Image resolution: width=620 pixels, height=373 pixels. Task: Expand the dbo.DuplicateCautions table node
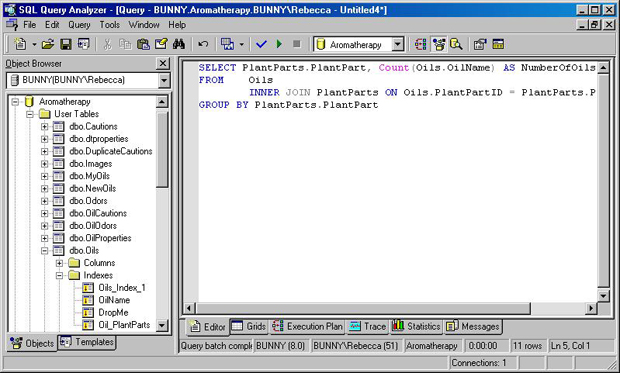coord(44,151)
